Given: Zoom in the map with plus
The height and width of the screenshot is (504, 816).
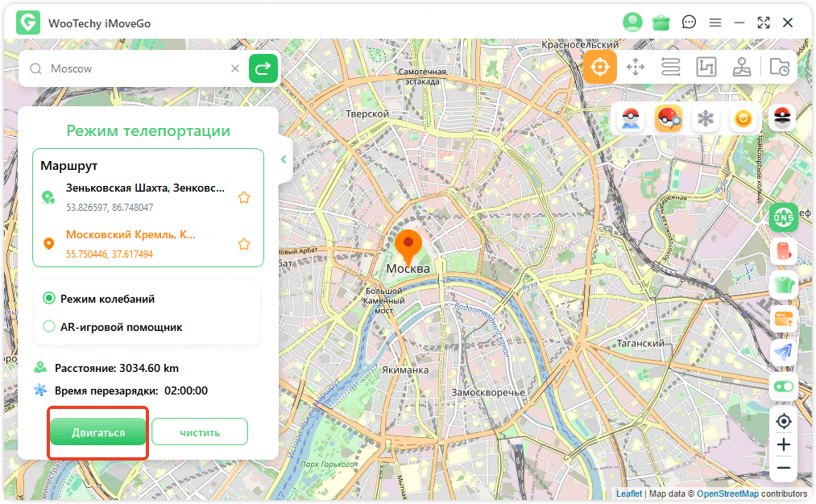Looking at the screenshot, I should 783,444.
